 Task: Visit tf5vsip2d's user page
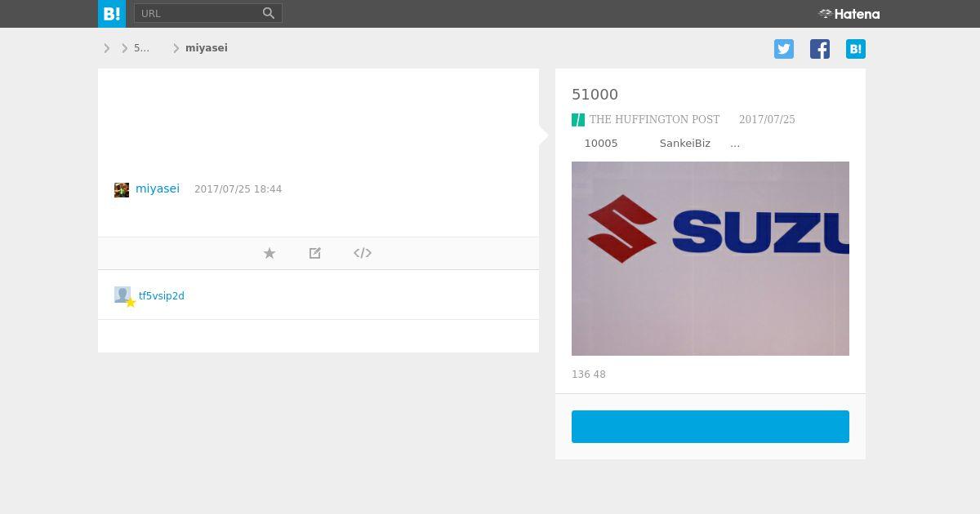[x=162, y=296]
